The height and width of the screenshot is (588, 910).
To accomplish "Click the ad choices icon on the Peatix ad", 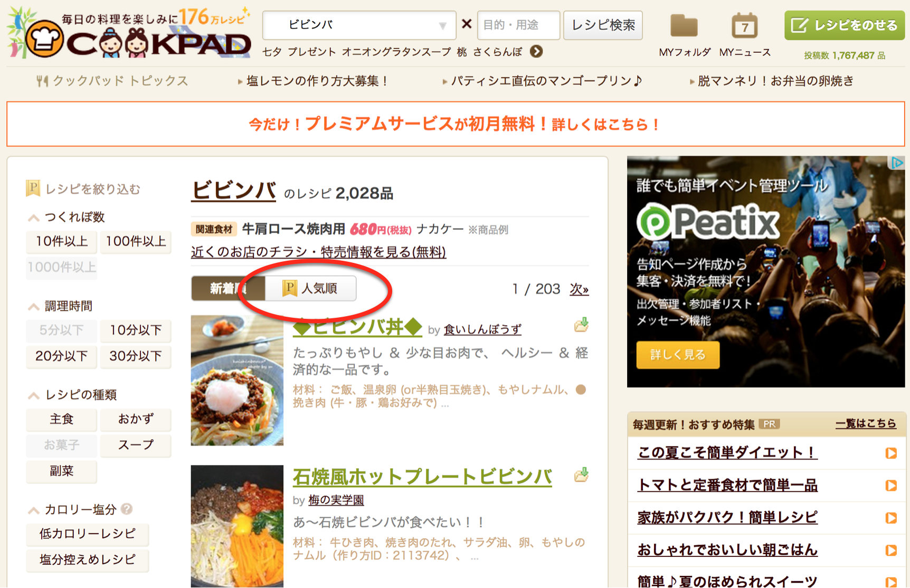I will click(x=897, y=163).
